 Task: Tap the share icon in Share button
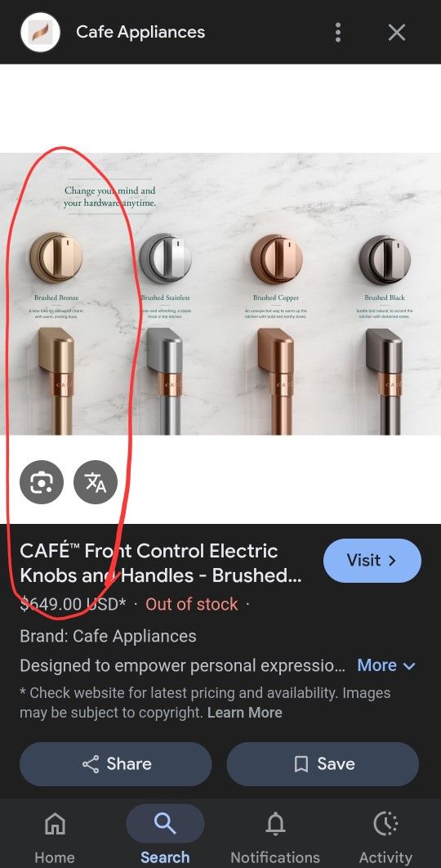click(x=91, y=764)
